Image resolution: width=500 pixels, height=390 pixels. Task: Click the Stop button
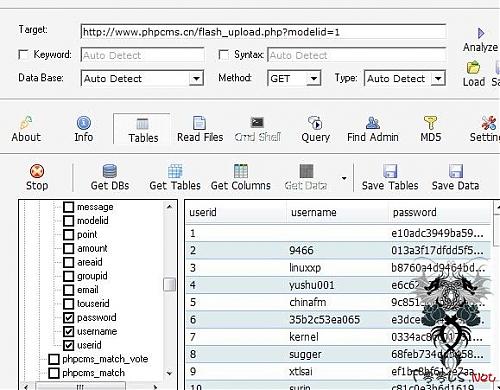(x=37, y=178)
